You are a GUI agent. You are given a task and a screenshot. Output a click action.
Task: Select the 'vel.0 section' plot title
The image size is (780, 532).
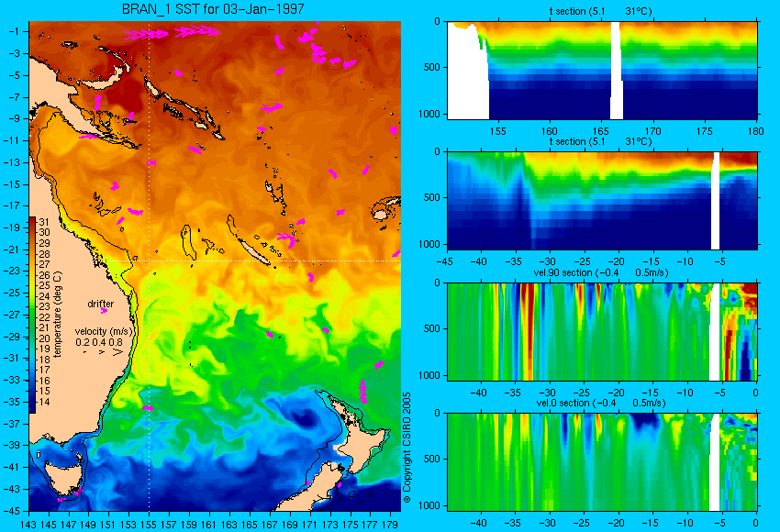(x=601, y=403)
